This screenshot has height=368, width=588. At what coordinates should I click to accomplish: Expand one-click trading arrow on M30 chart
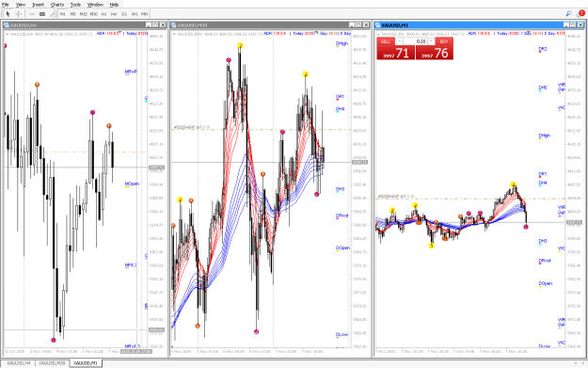pos(174,34)
